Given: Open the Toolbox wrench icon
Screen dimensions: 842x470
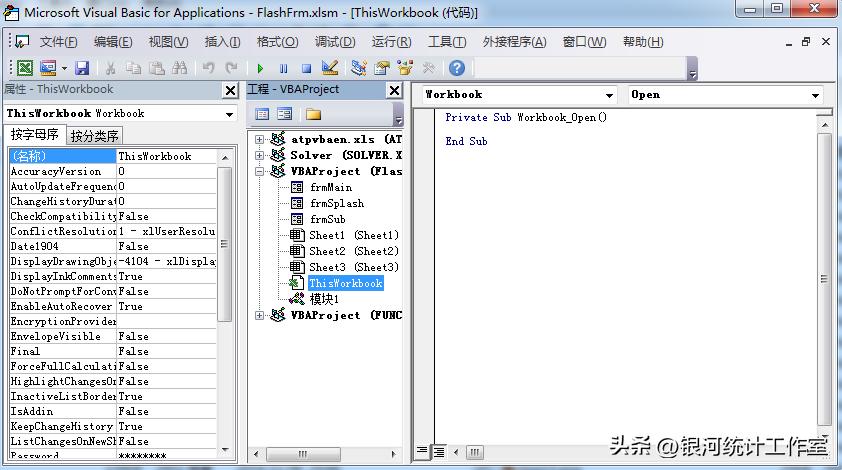Looking at the screenshot, I should [429, 68].
